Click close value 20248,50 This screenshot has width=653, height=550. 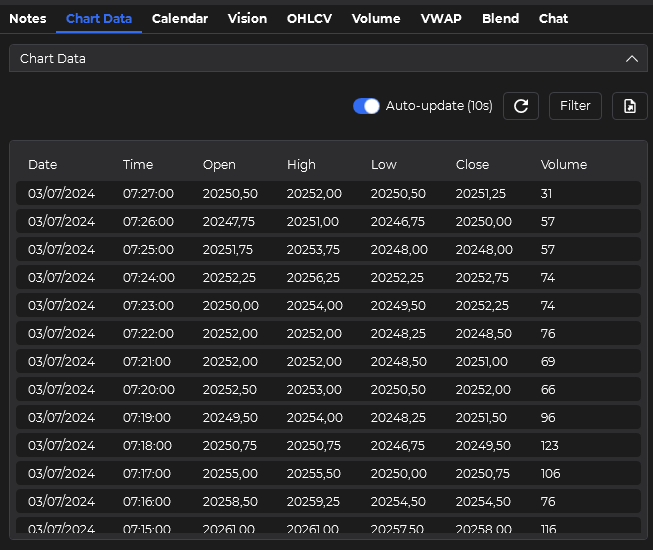[484, 333]
